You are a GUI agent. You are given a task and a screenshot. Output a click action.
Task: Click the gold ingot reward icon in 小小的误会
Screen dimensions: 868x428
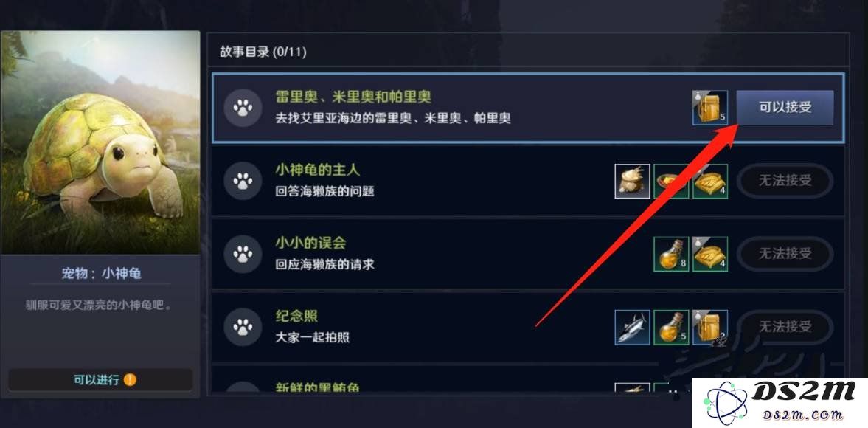[x=709, y=254]
